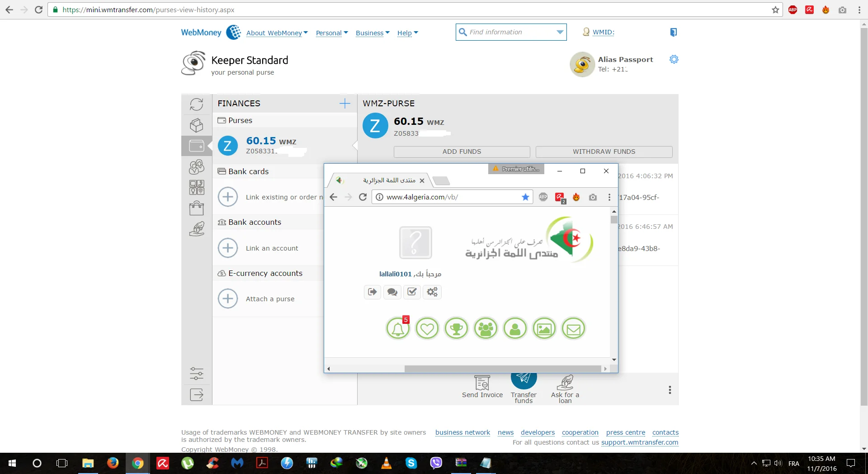This screenshot has height=474, width=868.
Task: Click the Ask for a loan icon
Action: (x=565, y=384)
